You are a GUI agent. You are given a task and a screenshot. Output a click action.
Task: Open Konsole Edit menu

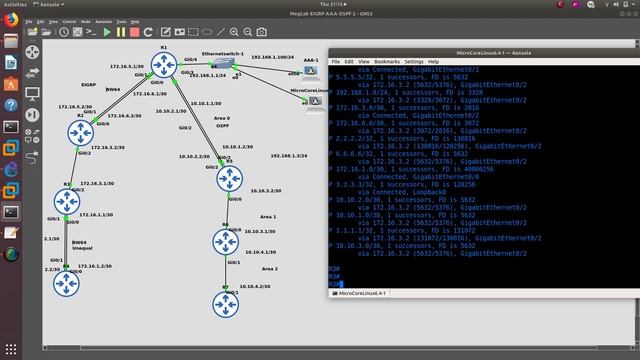click(349, 62)
